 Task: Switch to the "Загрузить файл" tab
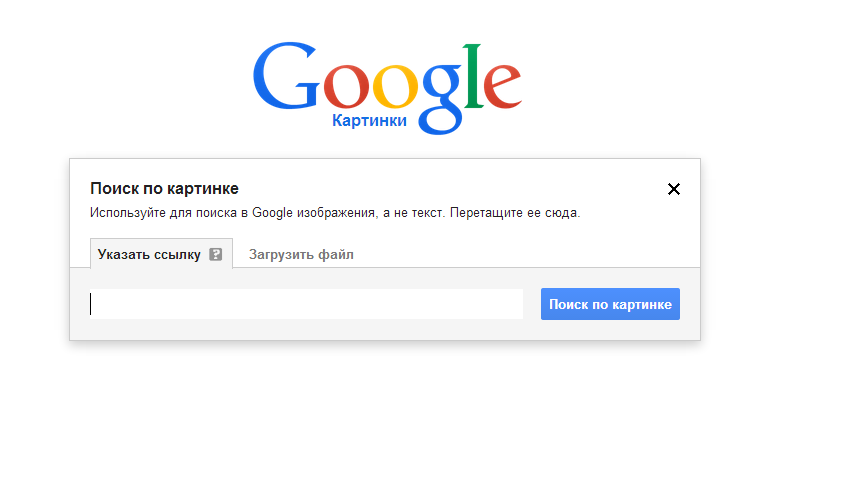[x=301, y=255]
